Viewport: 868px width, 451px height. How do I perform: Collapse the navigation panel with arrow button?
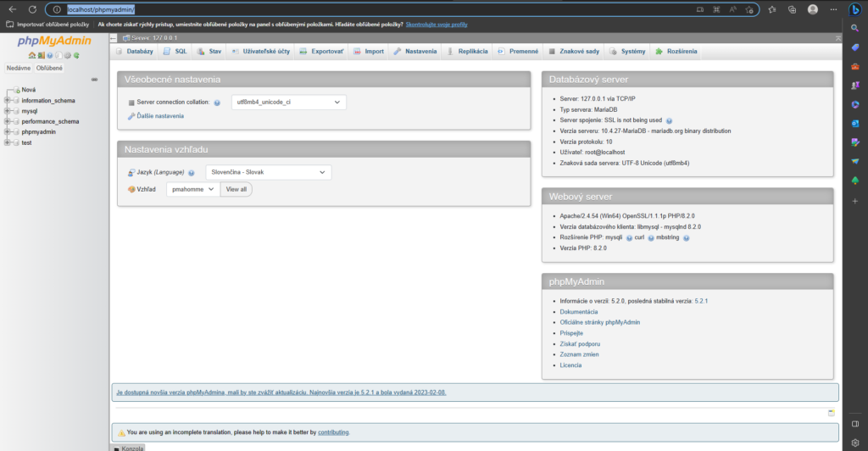click(x=113, y=38)
